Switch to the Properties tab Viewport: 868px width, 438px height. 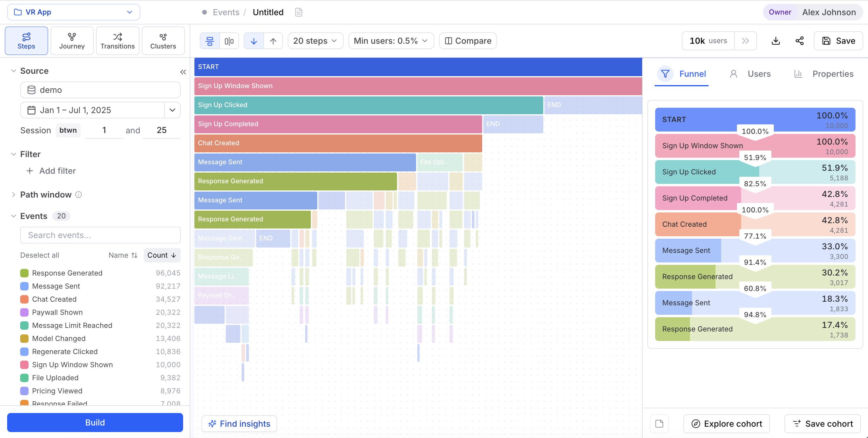click(824, 74)
